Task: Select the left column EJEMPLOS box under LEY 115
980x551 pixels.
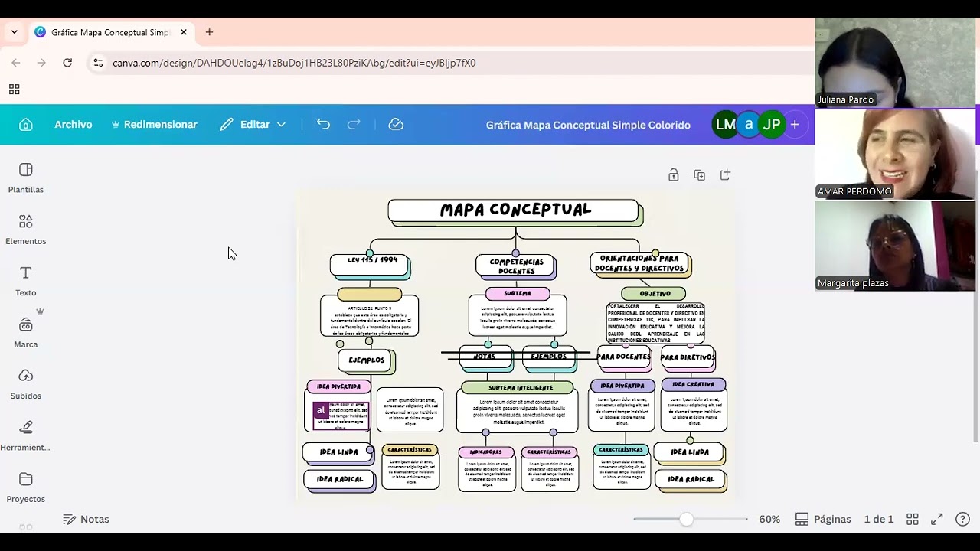Action: 366,360
